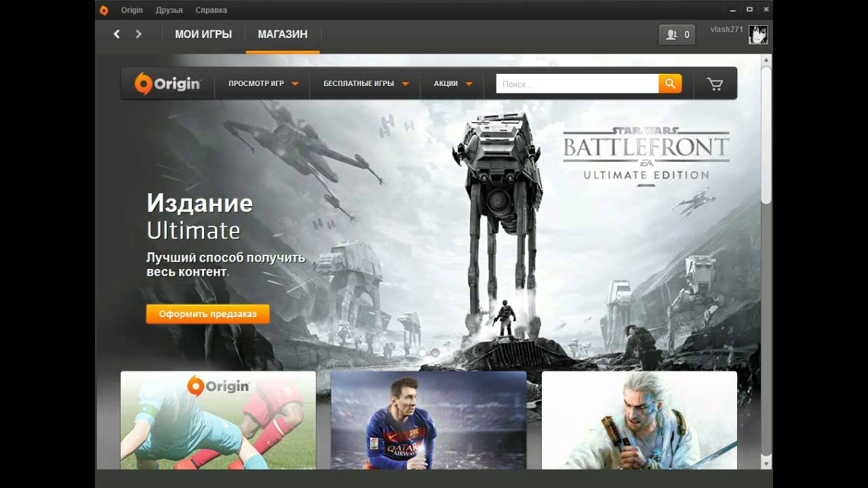Click the vlash271 username
Viewport: 868px width, 488px height.
(727, 30)
